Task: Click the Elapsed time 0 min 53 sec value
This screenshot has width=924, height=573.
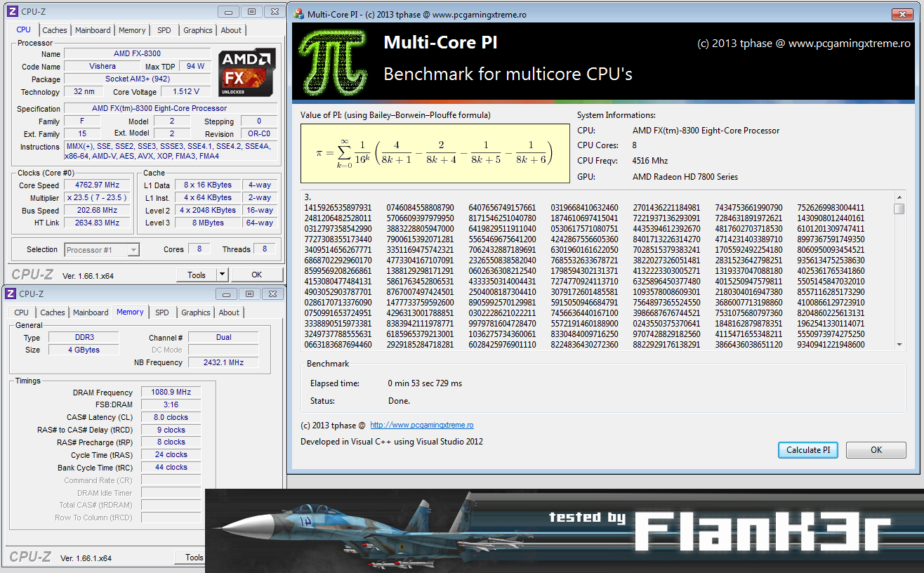Action: 425,383
